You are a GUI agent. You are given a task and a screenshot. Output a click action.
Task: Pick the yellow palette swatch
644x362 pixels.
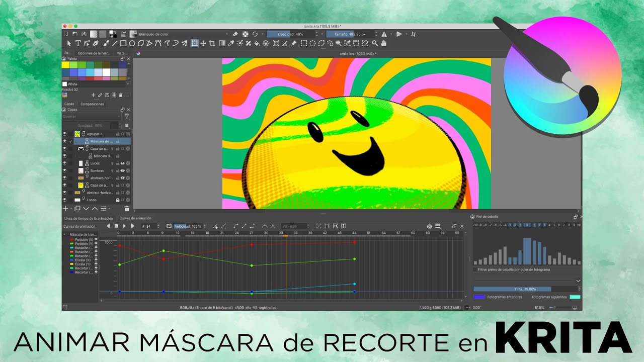[x=65, y=65]
